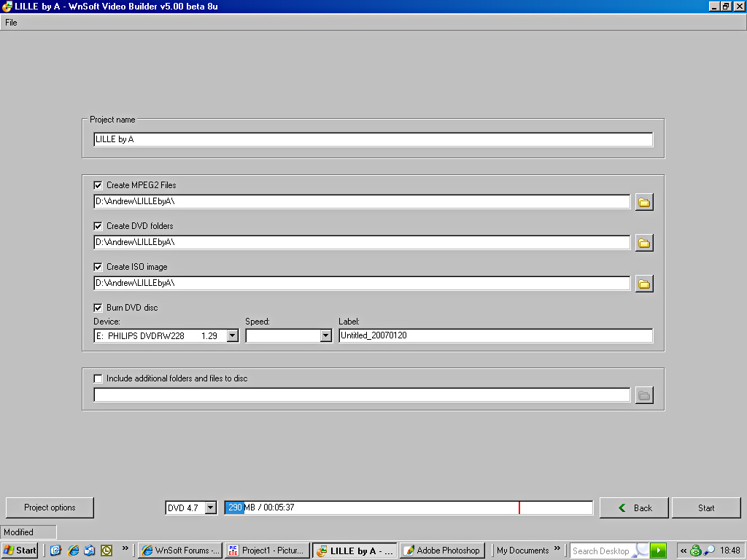Uncheck Create MPEG2 Files
This screenshot has height=560, width=747.
tap(98, 185)
